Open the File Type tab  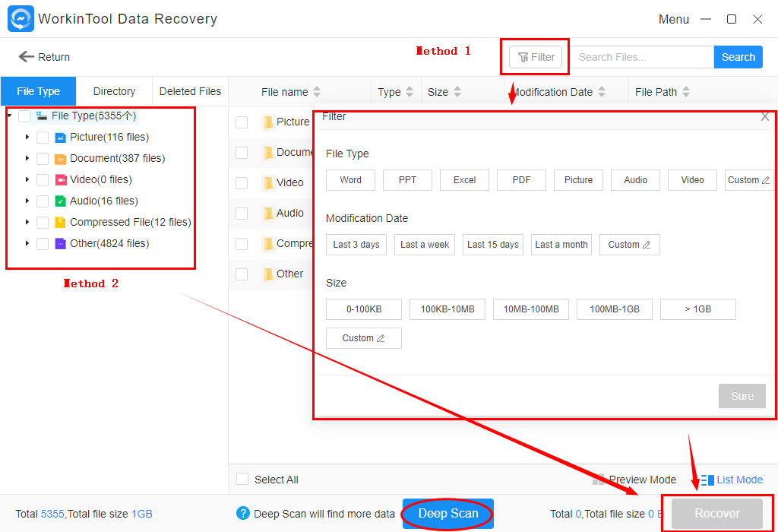click(x=38, y=91)
